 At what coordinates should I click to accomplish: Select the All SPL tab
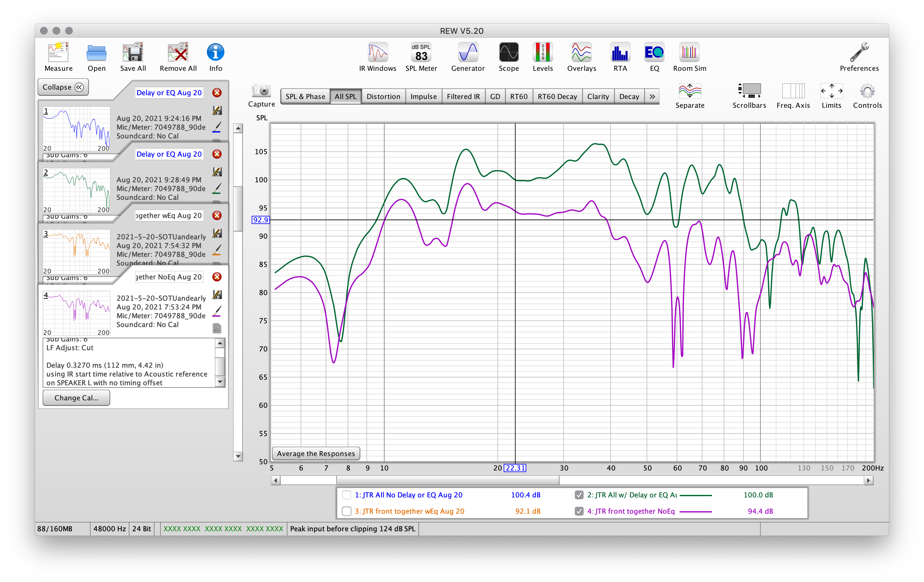click(x=345, y=96)
